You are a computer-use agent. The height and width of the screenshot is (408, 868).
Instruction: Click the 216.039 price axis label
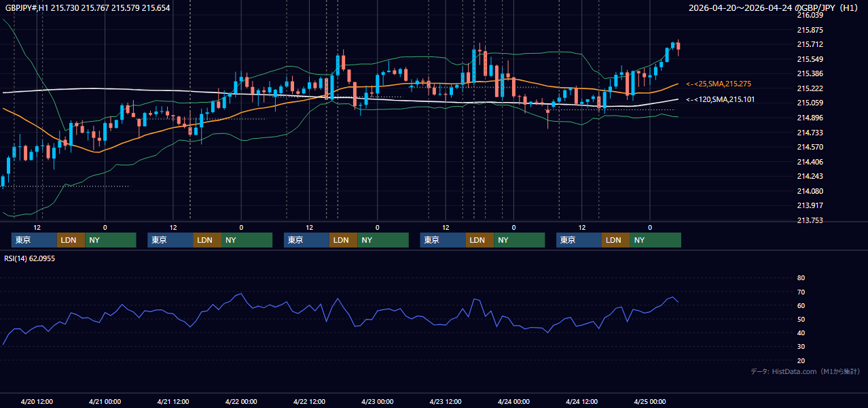(810, 15)
